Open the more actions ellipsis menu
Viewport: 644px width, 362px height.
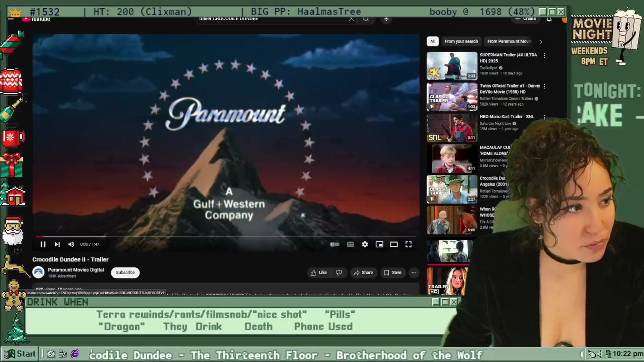[x=414, y=273]
